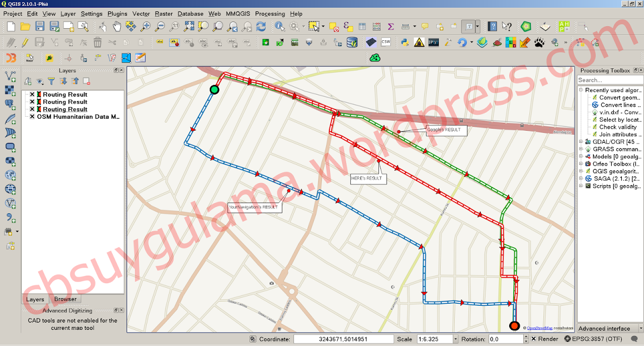Open the IPy console plugin icon
The height and width of the screenshot is (346, 644).
click(x=433, y=42)
